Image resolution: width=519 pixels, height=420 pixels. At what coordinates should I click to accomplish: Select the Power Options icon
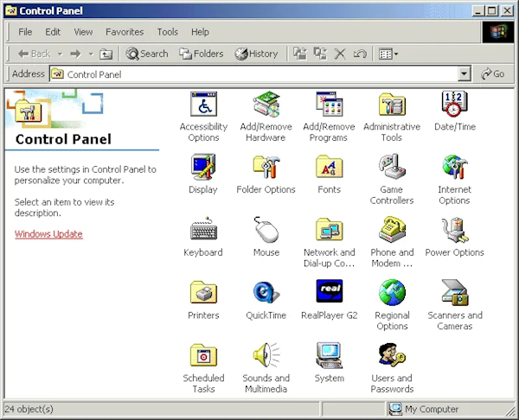click(x=454, y=231)
